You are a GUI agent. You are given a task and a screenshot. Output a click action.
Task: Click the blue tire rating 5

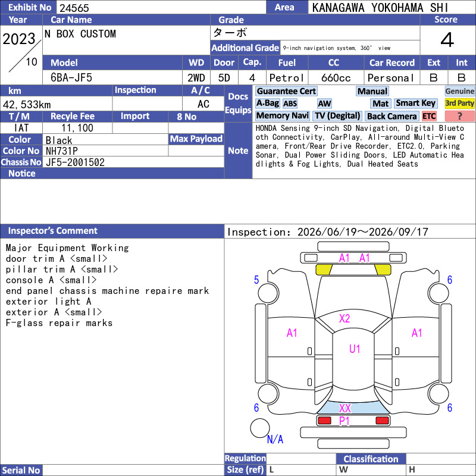(256, 280)
